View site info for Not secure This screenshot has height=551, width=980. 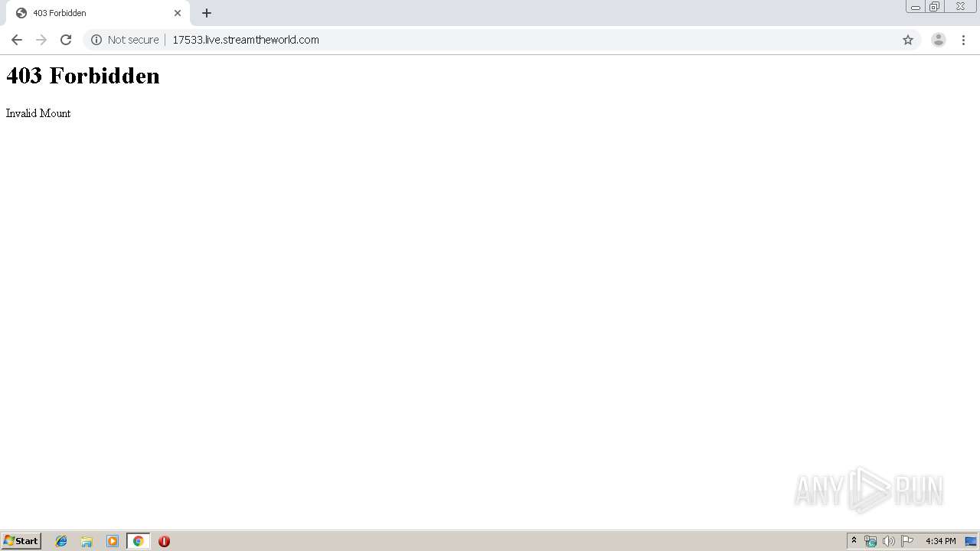(125, 40)
